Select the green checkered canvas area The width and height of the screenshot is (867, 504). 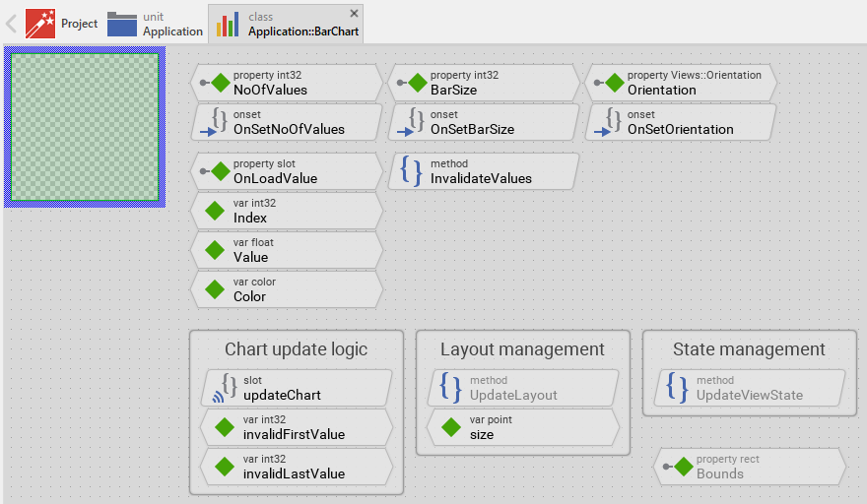tap(85, 127)
